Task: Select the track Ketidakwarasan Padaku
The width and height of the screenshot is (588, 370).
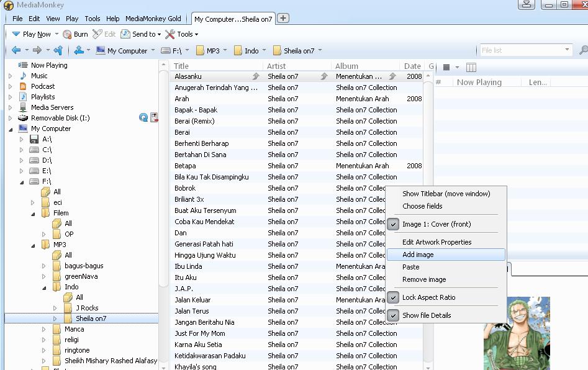Action: click(210, 356)
